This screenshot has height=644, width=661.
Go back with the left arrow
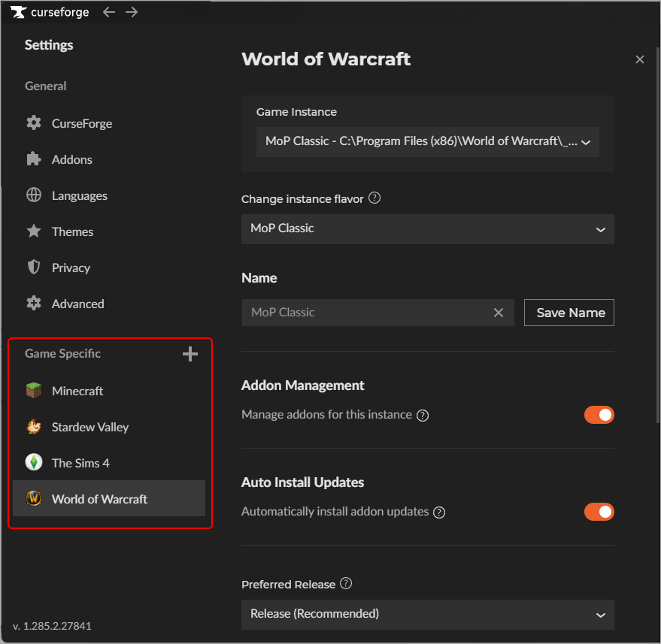click(x=109, y=12)
